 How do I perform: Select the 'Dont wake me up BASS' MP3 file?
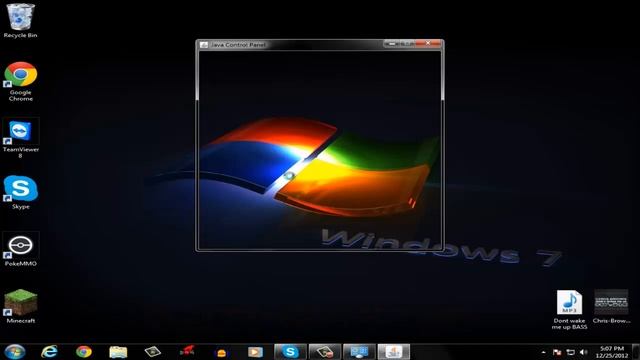(569, 310)
